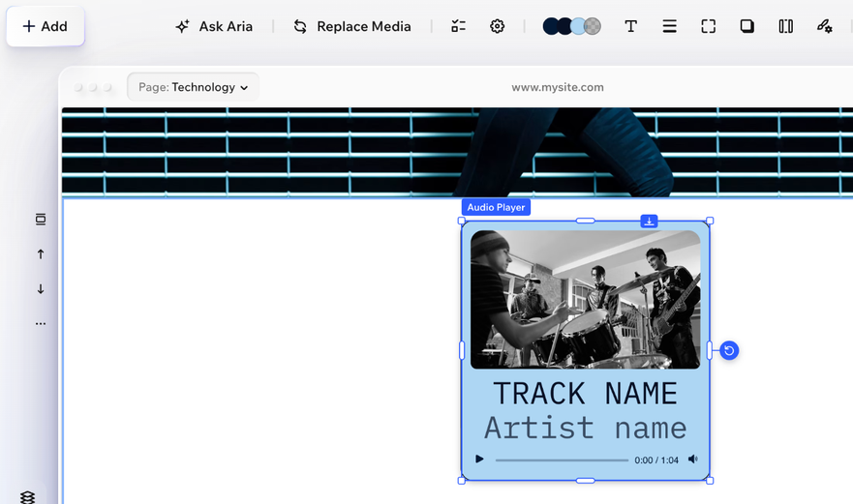
Task: Click the neon grid header image
Action: 458,152
